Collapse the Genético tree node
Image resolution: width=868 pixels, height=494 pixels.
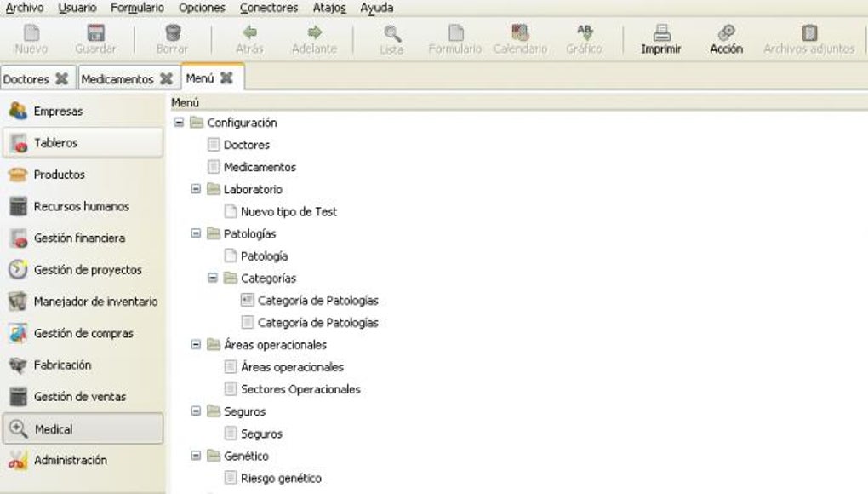pos(196,455)
